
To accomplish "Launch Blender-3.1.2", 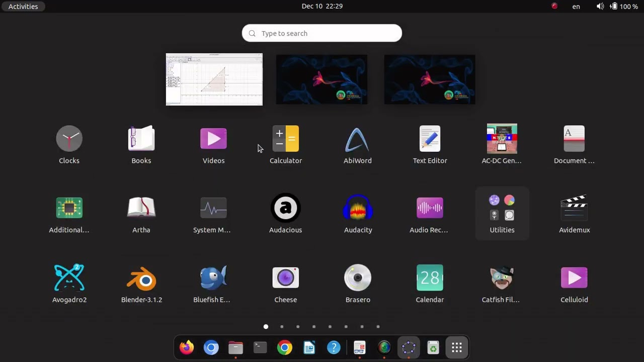I will pyautogui.click(x=141, y=284).
